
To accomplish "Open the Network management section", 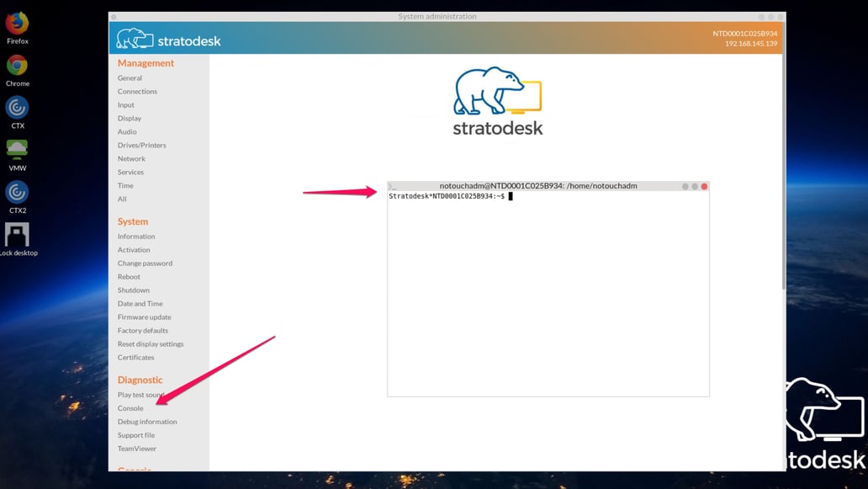I will point(131,158).
